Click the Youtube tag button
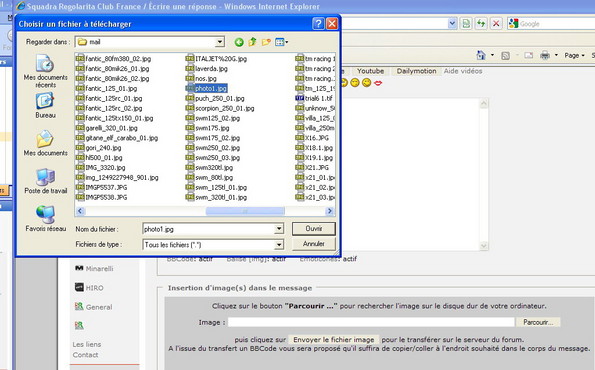Image resolution: width=595 pixels, height=370 pixels. (x=370, y=71)
